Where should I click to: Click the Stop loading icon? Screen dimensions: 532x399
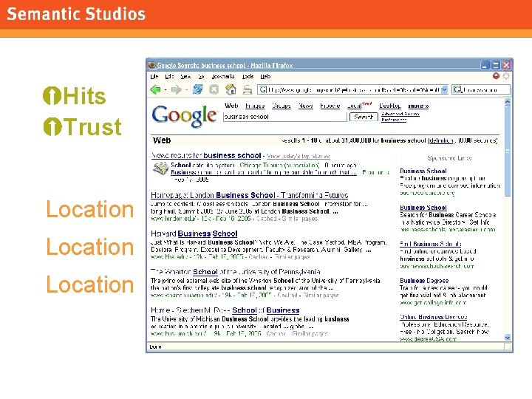coord(214,89)
